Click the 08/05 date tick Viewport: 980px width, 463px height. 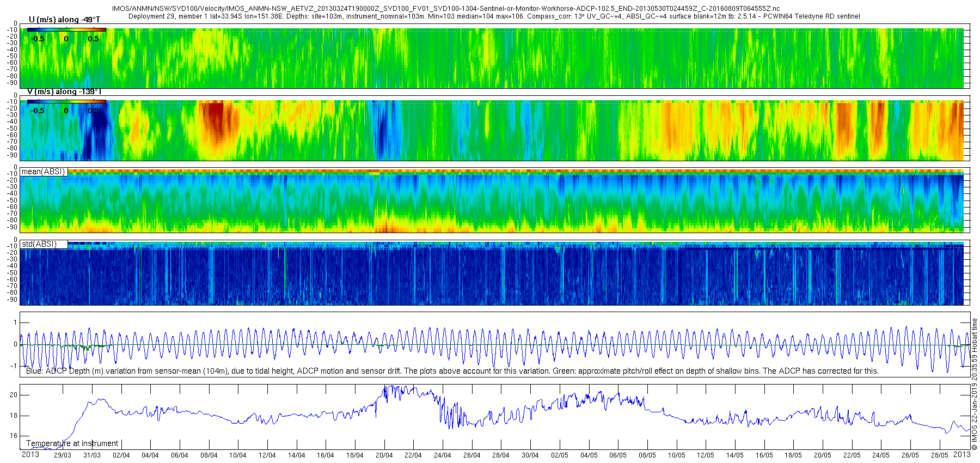pos(647,455)
